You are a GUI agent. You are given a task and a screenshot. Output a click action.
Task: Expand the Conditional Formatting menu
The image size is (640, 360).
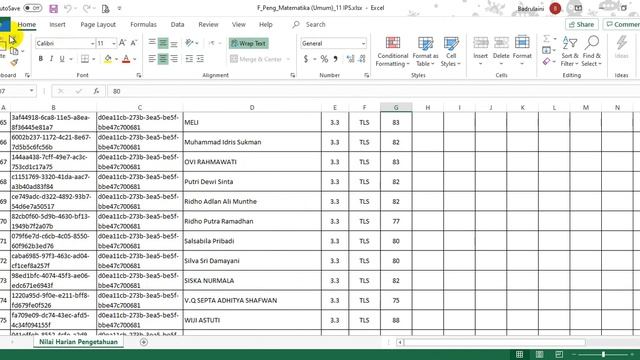click(392, 52)
